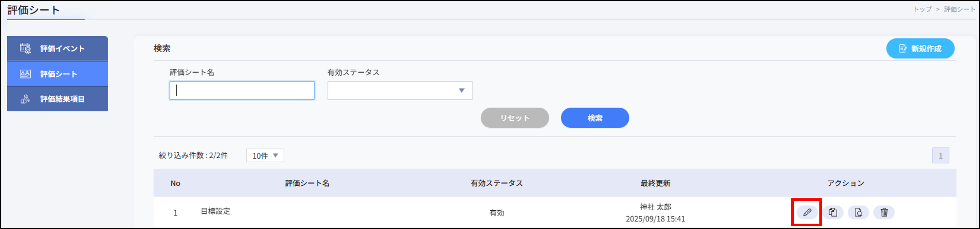Duplicate the 目標設定 sheet using the copy icon
Screen dimensions: 980x229
click(x=833, y=212)
